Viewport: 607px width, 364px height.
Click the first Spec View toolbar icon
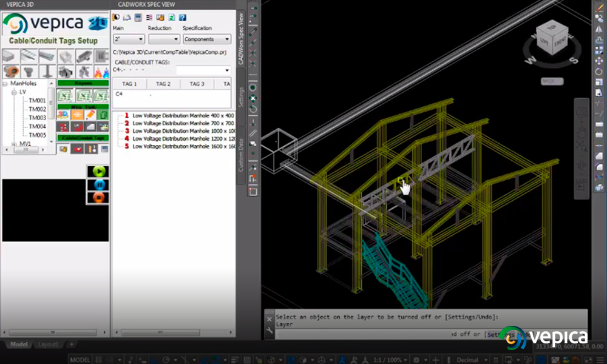pos(116,18)
